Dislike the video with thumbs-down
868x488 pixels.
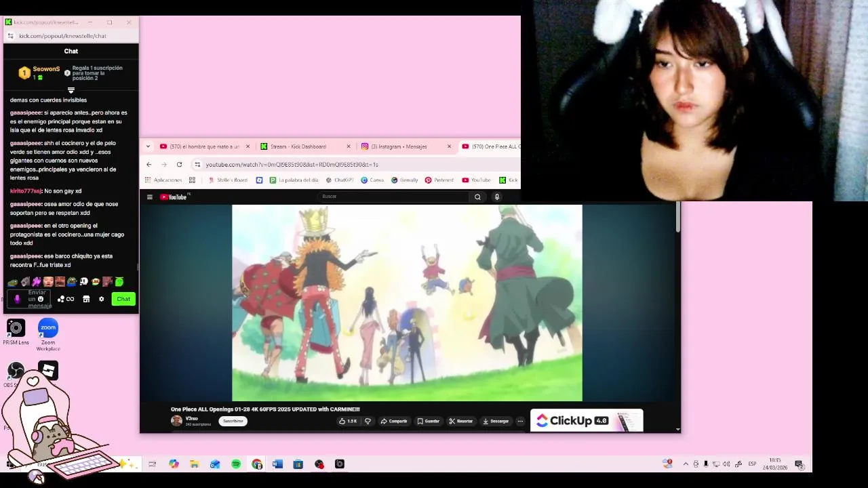point(368,421)
